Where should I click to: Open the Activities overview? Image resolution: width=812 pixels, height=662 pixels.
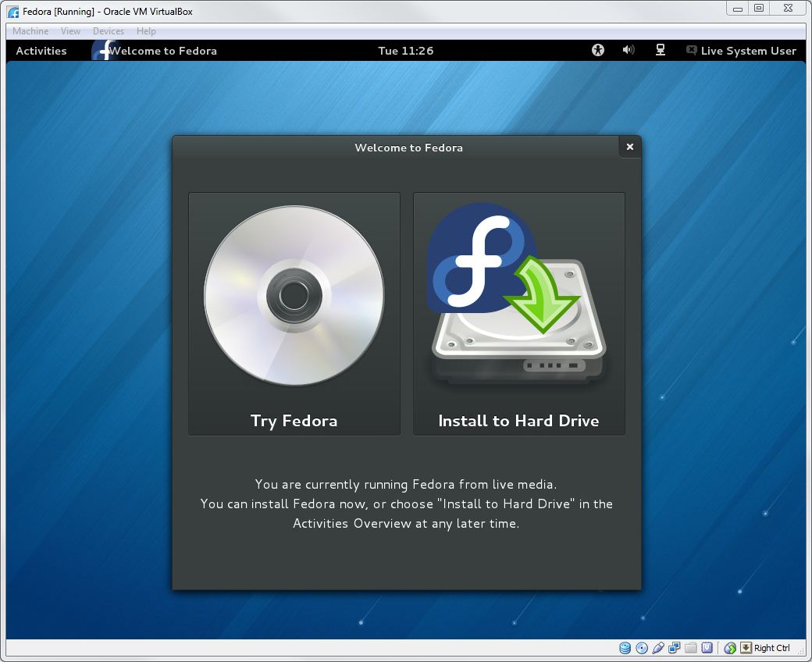click(41, 51)
